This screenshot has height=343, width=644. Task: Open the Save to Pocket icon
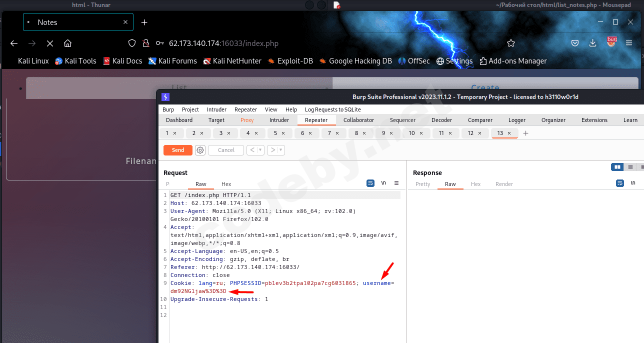point(574,43)
